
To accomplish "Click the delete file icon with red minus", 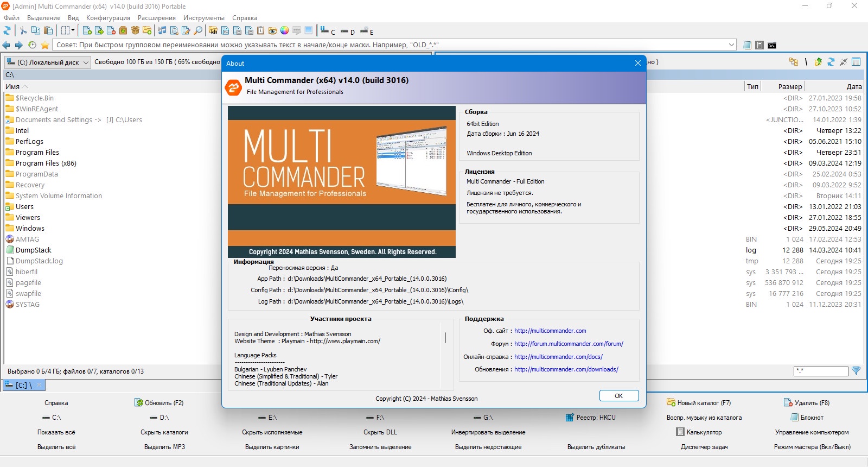I will [x=111, y=30].
